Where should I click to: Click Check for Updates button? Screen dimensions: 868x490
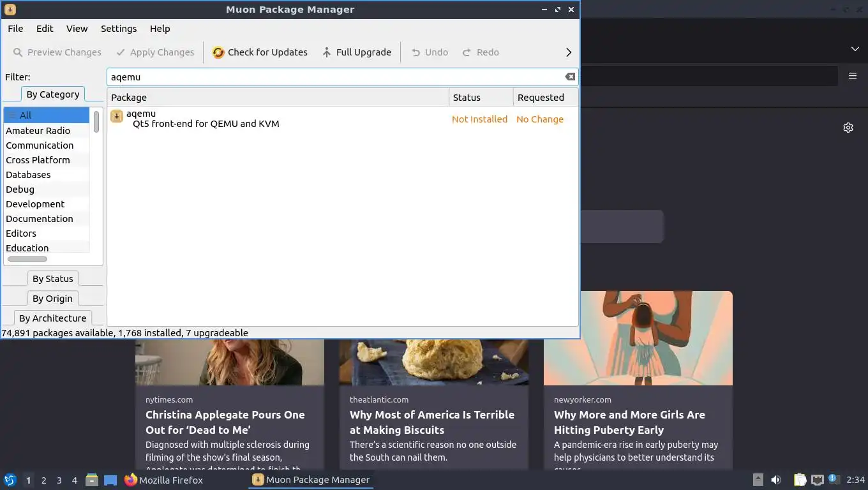coord(260,52)
